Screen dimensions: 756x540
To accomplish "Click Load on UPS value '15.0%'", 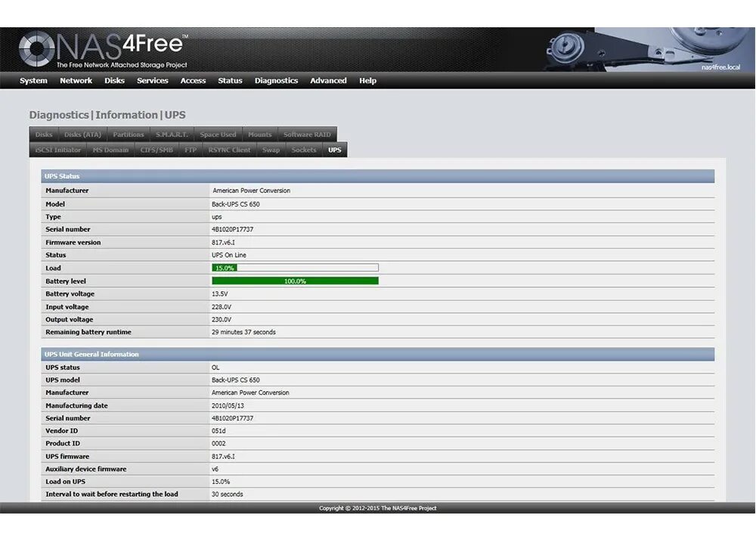I will pos(220,481).
